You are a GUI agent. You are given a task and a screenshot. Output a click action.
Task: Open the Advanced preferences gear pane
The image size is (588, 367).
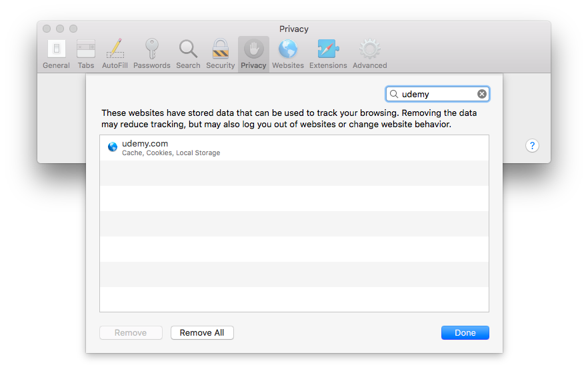370,54
